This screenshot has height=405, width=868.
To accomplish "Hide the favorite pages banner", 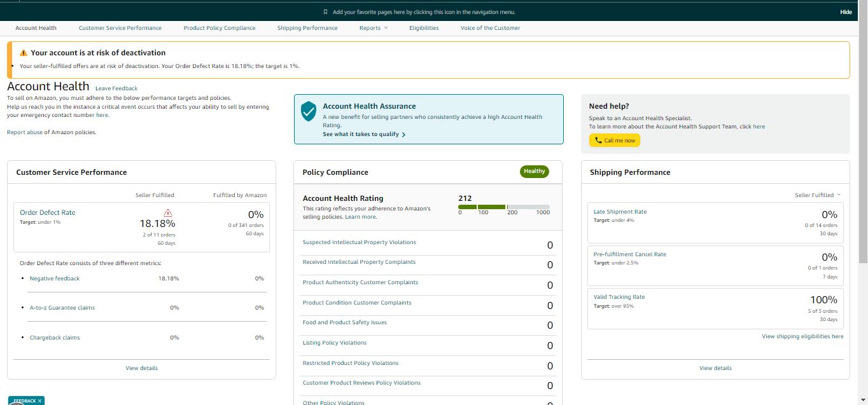I will click(x=846, y=12).
